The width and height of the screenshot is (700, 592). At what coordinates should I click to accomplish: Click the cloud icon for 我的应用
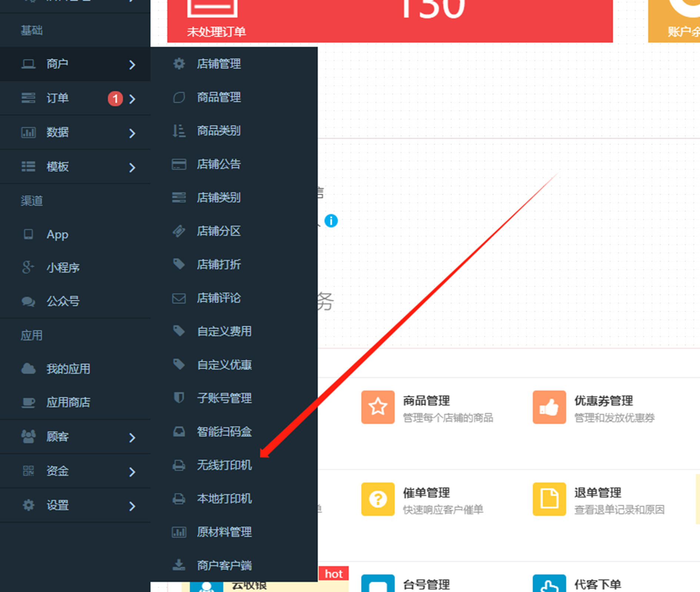[x=29, y=369]
